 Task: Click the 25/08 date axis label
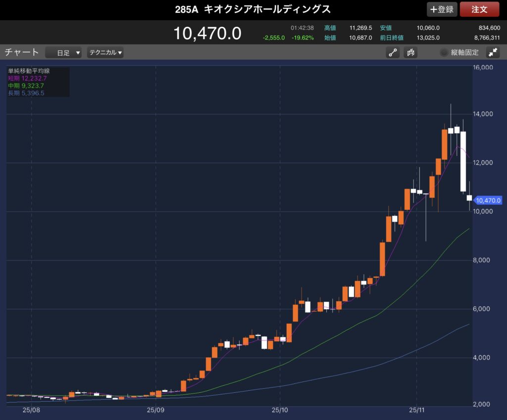(x=31, y=410)
